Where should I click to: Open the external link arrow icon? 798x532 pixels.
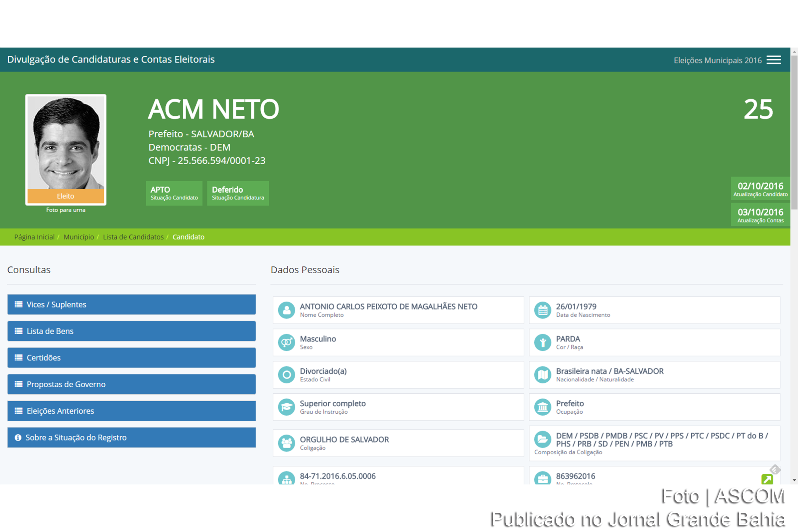768,479
